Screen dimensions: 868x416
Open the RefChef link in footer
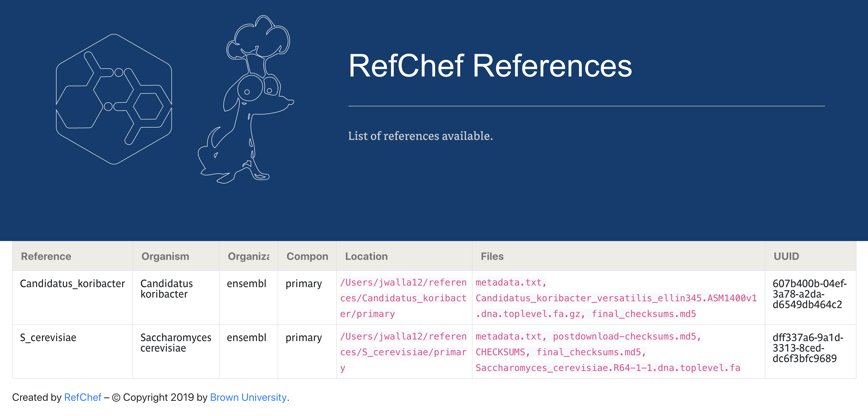click(x=83, y=397)
